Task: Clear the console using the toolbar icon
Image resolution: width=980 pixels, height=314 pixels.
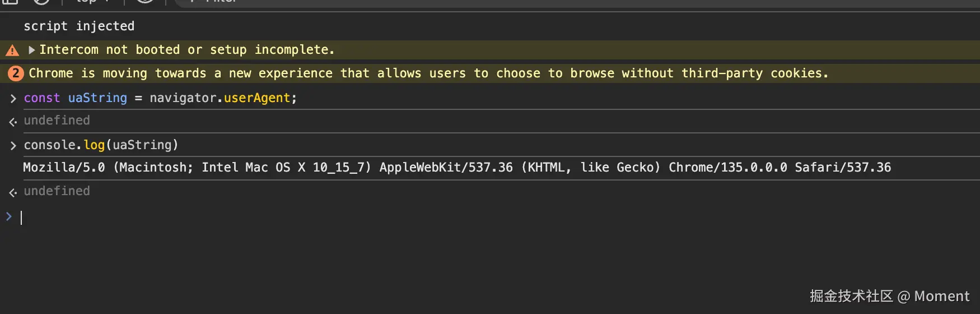Action: click(x=41, y=2)
